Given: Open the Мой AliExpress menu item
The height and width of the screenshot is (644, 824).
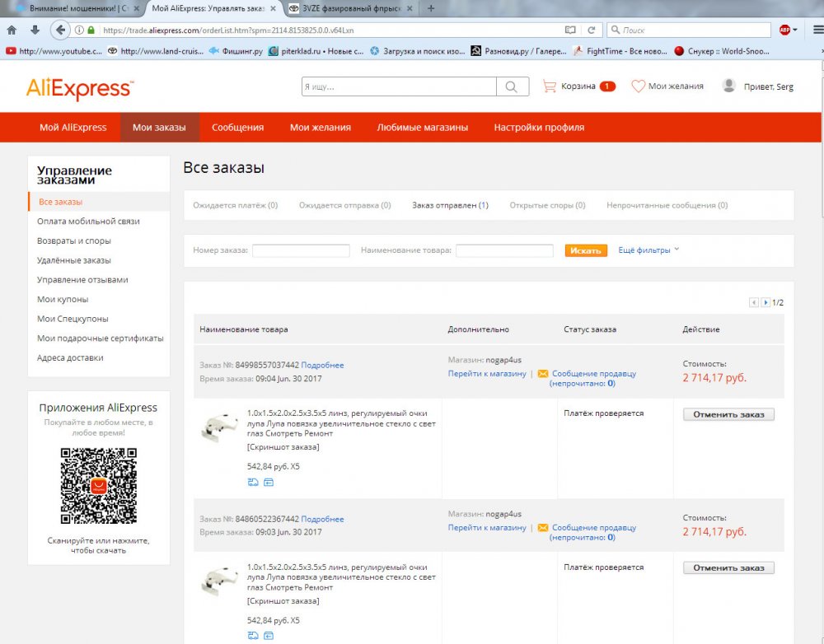Looking at the screenshot, I should coord(73,127).
